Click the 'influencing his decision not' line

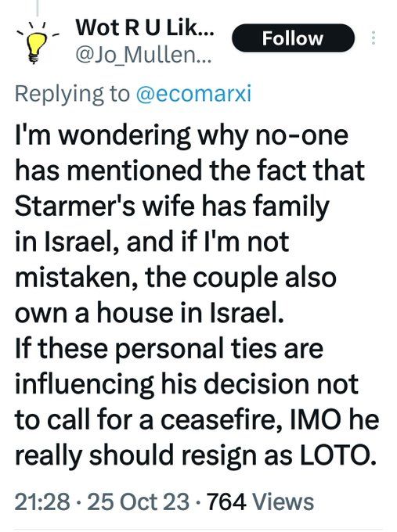coord(186,385)
